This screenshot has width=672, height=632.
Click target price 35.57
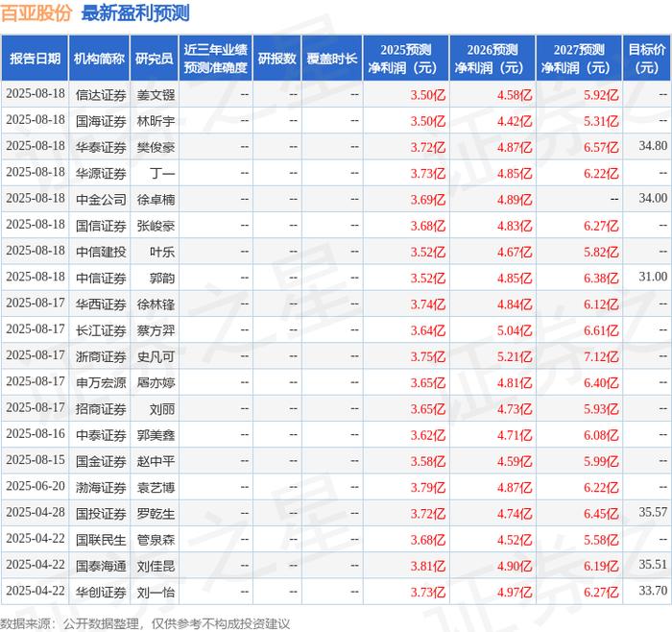[x=653, y=512]
